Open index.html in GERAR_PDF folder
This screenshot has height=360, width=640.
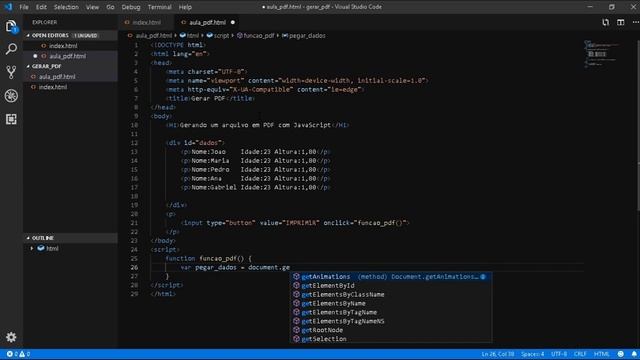click(x=70, y=87)
